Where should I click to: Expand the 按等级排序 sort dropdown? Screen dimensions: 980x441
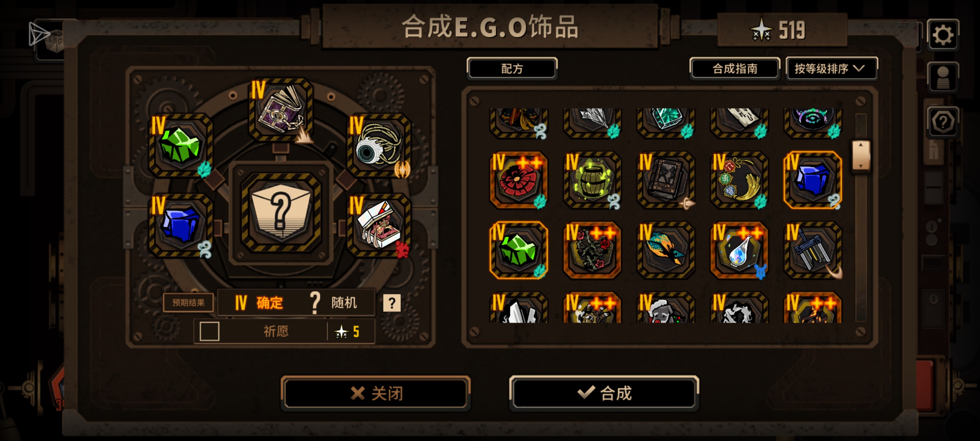pyautogui.click(x=831, y=69)
